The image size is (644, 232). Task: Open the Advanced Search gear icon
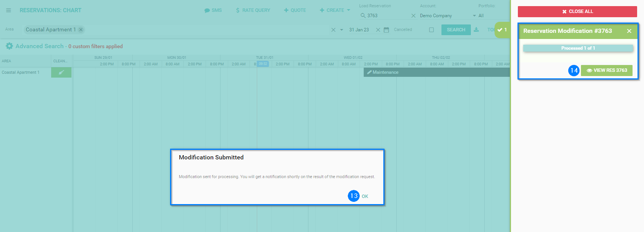coord(9,46)
